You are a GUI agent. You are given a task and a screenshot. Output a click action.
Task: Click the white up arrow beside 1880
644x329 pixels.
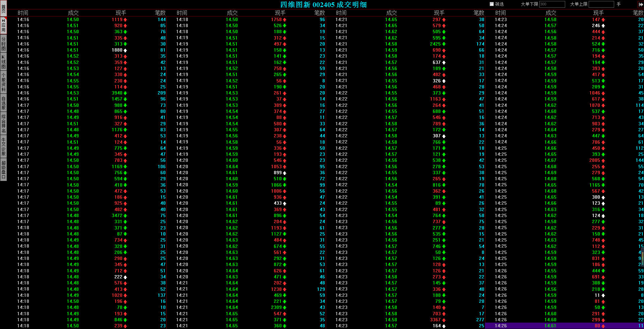125,50
